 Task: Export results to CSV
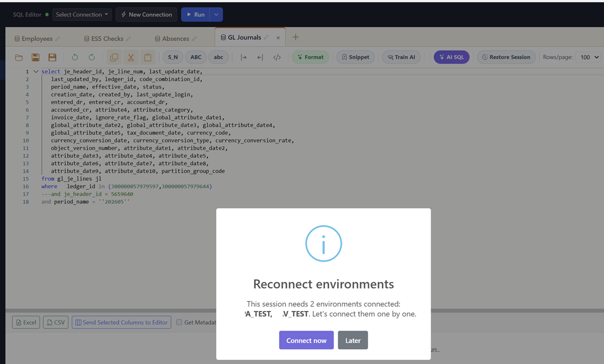tap(56, 322)
